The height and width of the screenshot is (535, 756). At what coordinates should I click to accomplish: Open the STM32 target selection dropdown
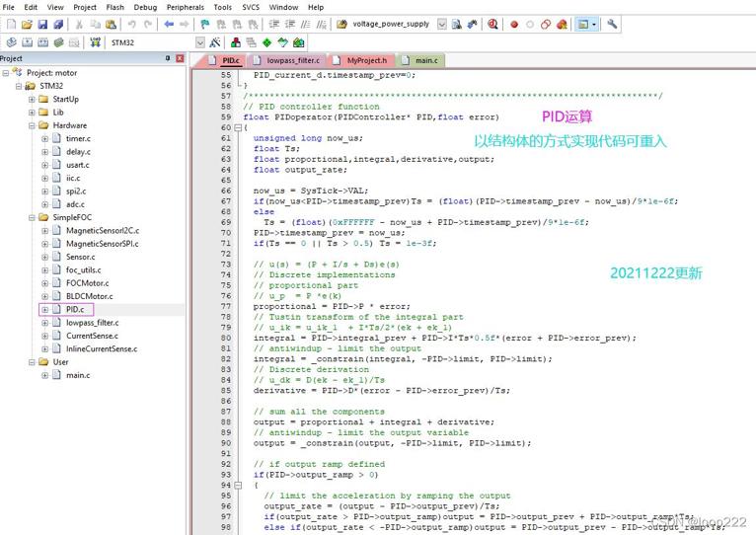[x=200, y=42]
